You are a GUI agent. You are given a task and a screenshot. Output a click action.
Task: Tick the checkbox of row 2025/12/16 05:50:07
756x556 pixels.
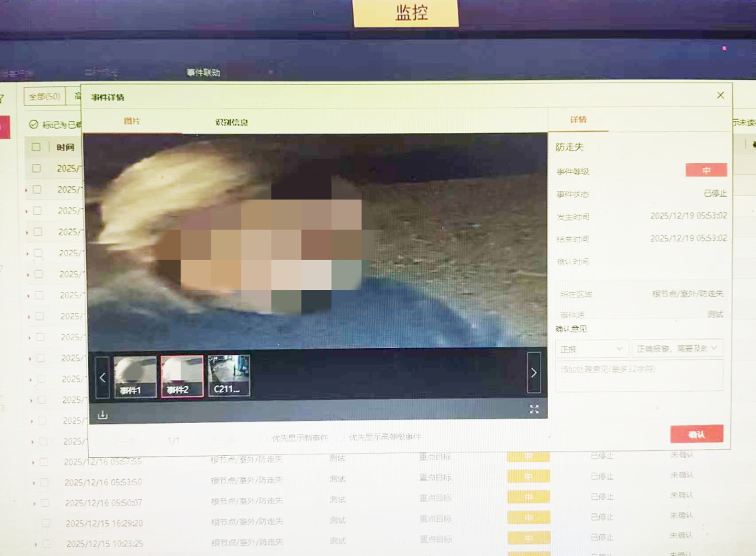tap(45, 503)
